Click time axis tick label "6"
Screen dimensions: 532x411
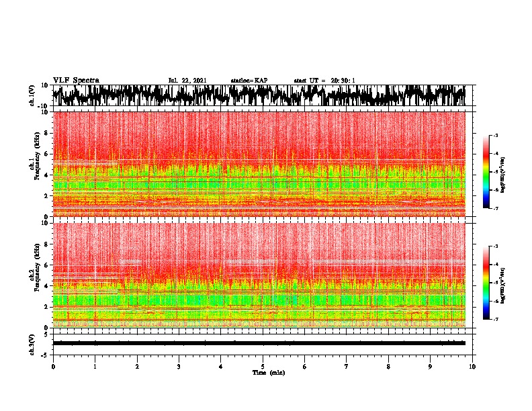point(305,367)
